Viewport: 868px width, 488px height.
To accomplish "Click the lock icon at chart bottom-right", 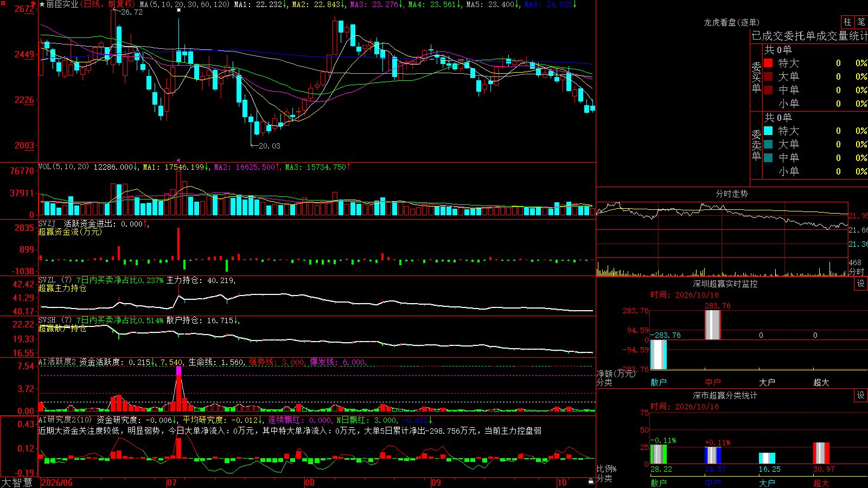I will tap(591, 481).
